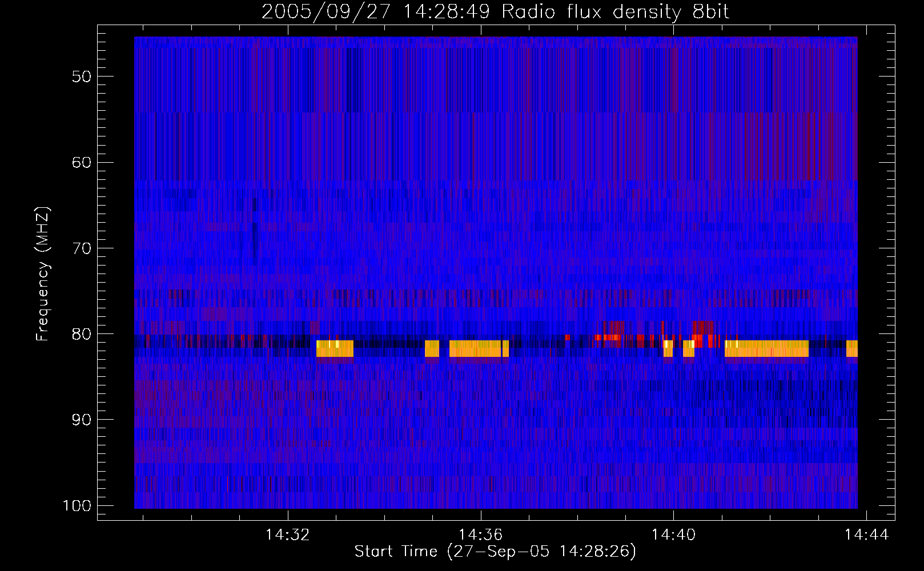Click the 'Start Time (27-Sep-05 14:28:26)' axis label
Screen dimensions: 924x571
(495, 552)
